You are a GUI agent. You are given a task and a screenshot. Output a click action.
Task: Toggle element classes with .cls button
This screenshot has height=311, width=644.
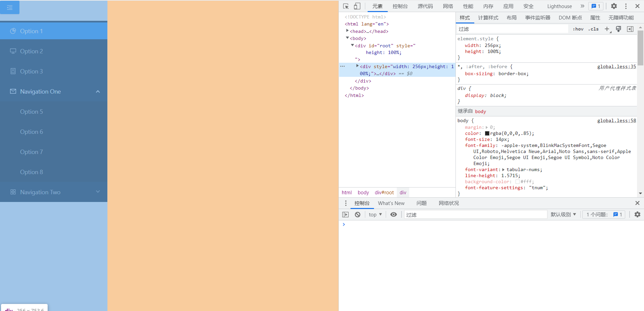click(x=594, y=29)
